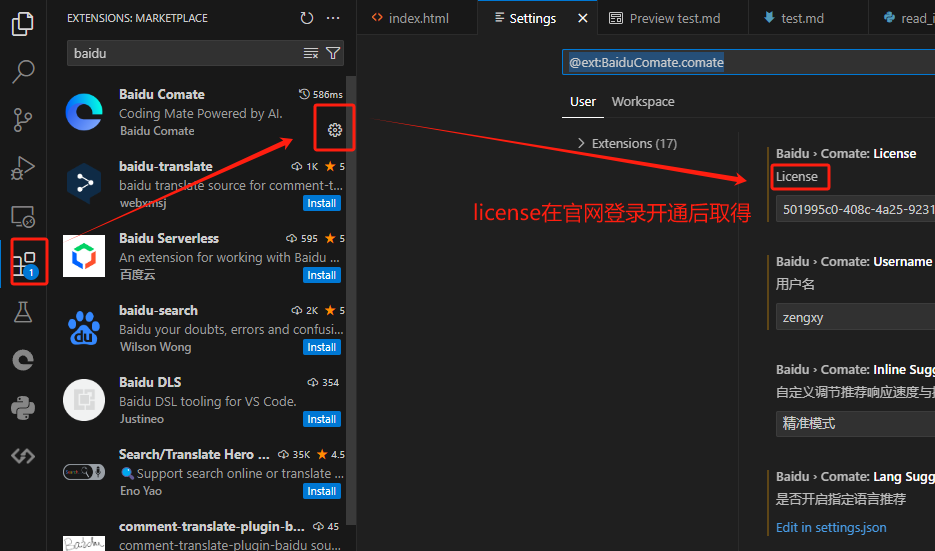Select the baidu-translate extension entry title
This screenshot has width=935, height=551.
[x=165, y=166]
